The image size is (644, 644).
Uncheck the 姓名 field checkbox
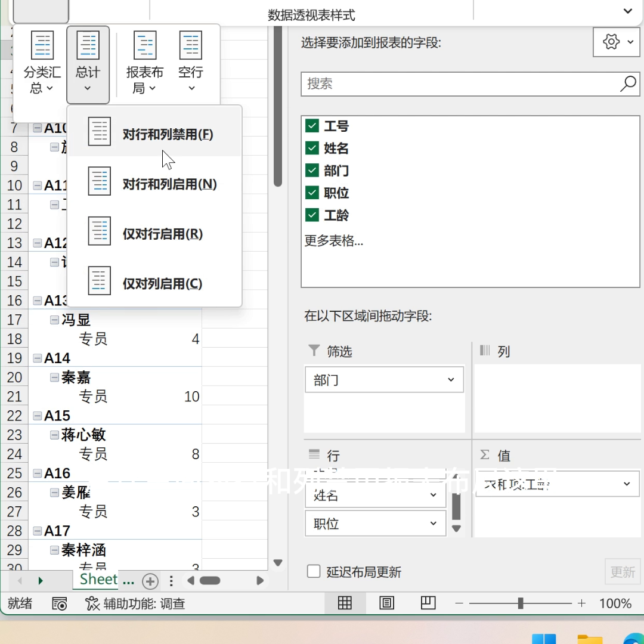click(312, 148)
